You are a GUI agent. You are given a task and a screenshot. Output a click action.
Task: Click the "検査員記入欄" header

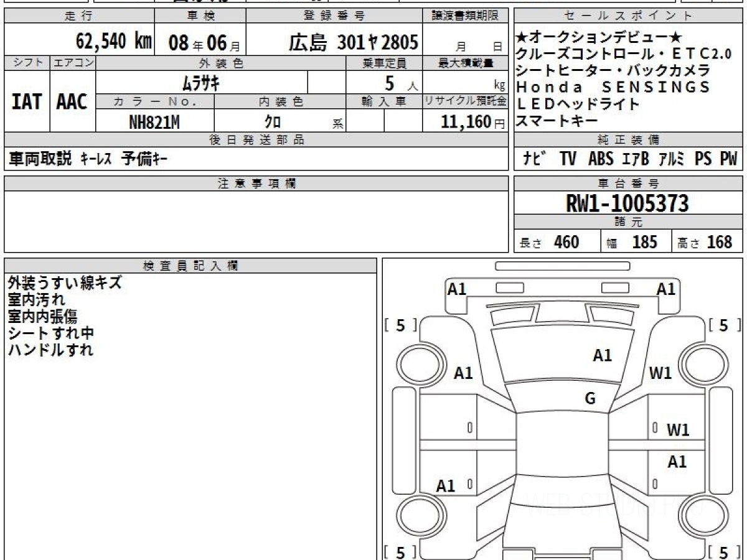[x=190, y=266]
